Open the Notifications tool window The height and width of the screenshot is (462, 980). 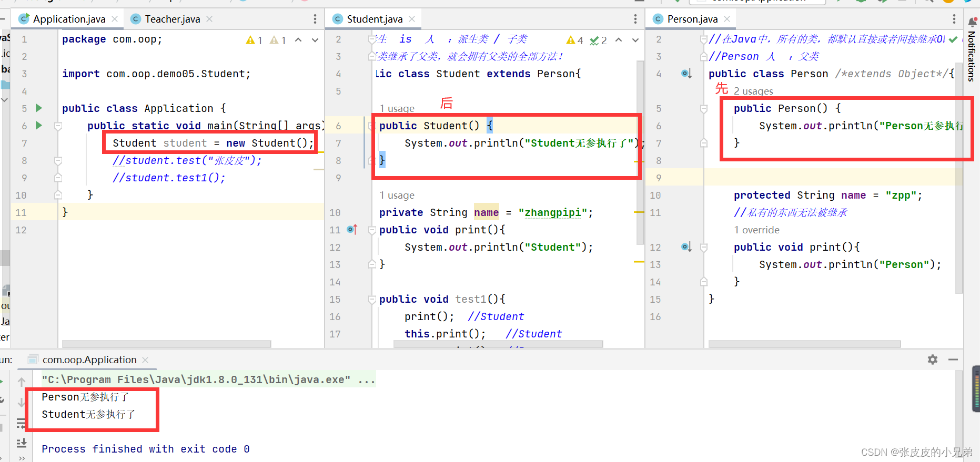972,50
